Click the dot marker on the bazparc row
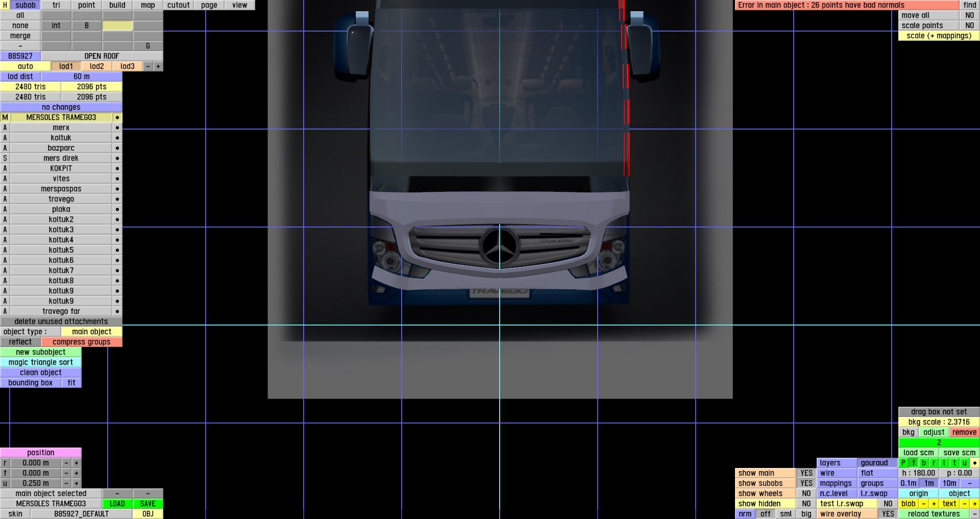 [117, 148]
